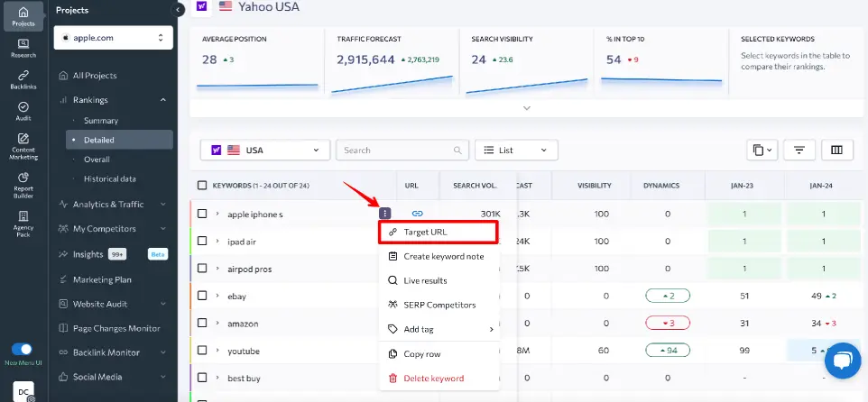This screenshot has height=402, width=868.
Task: Open the filter icon button
Action: tap(799, 150)
